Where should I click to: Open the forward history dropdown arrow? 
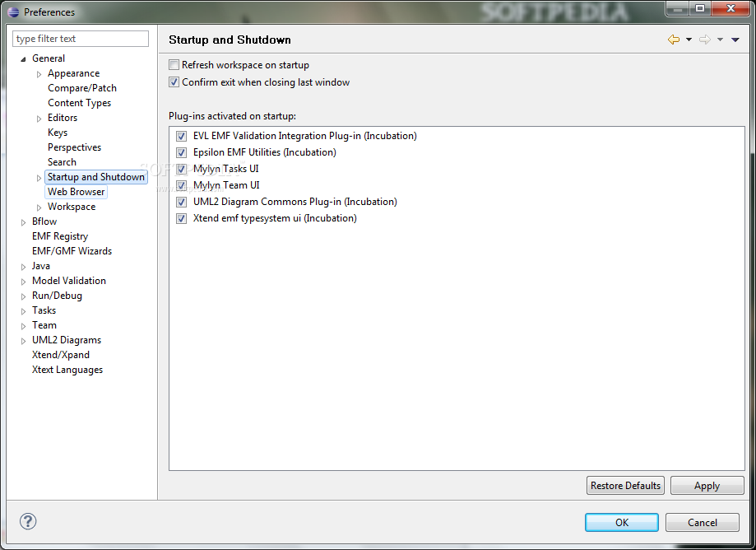click(x=720, y=40)
